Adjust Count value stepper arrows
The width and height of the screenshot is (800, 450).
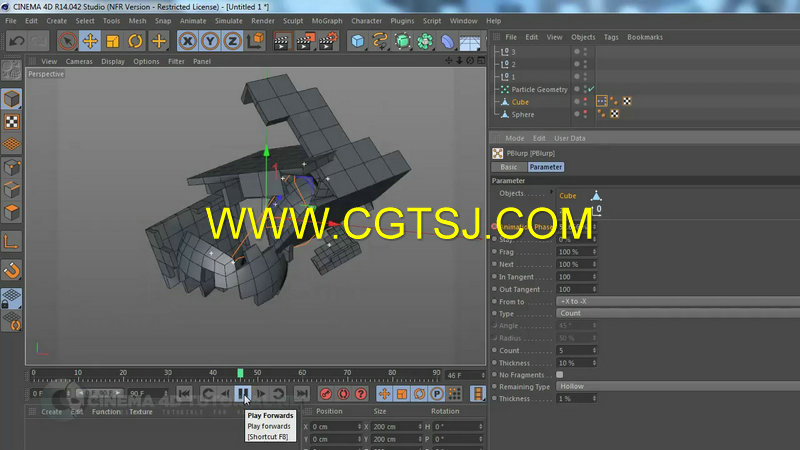point(594,351)
